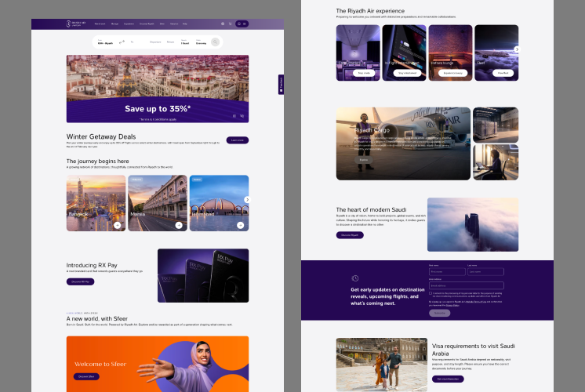The image size is (585, 392).
Task: Click the Riyadh Air logo in header
Action: coord(76,24)
